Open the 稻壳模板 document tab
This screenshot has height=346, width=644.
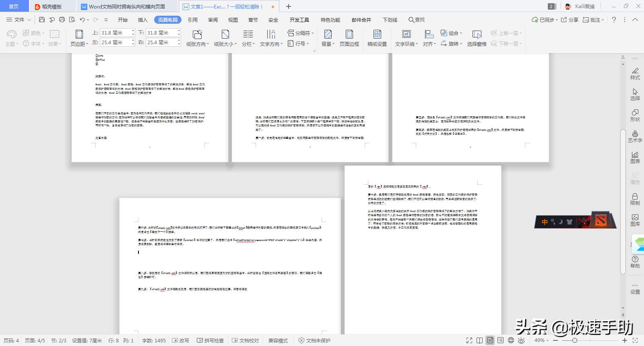coord(52,6)
